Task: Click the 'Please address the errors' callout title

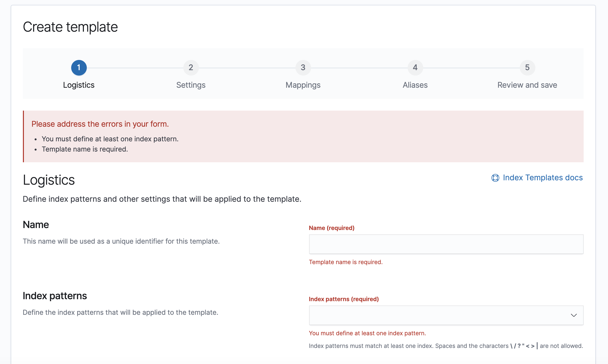Action: point(100,124)
